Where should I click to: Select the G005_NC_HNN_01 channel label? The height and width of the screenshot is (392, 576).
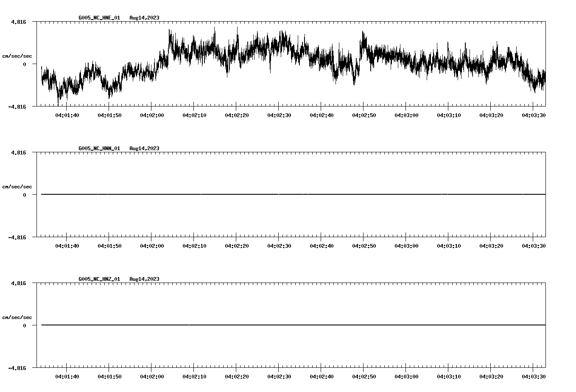(x=98, y=149)
